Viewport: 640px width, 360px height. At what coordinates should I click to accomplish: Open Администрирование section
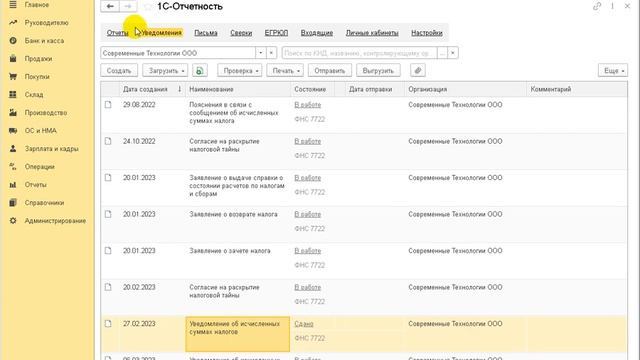point(55,220)
